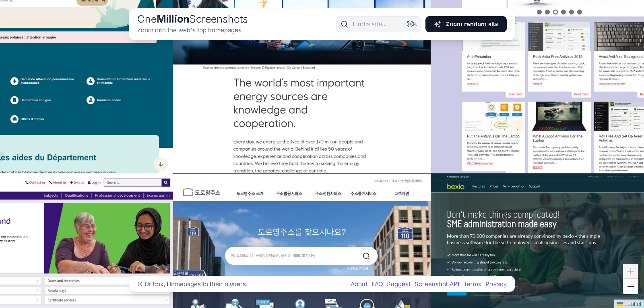Open the Subjects menu in purple bar

click(x=51, y=196)
